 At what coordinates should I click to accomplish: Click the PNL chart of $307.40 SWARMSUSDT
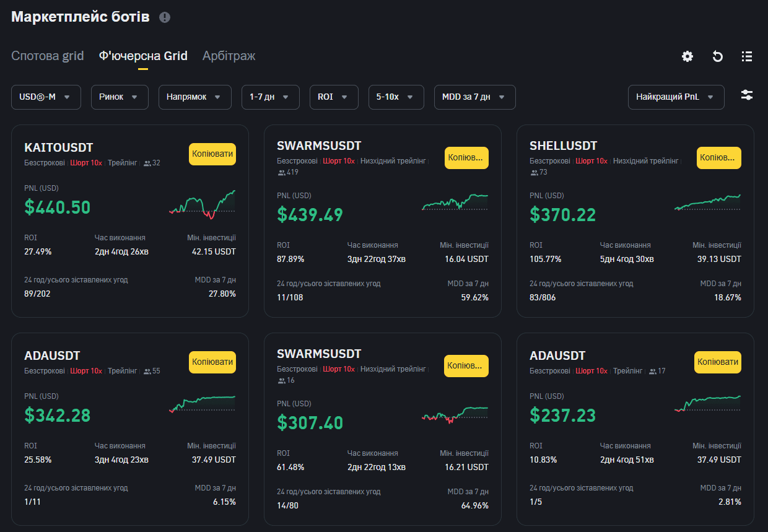tap(455, 415)
